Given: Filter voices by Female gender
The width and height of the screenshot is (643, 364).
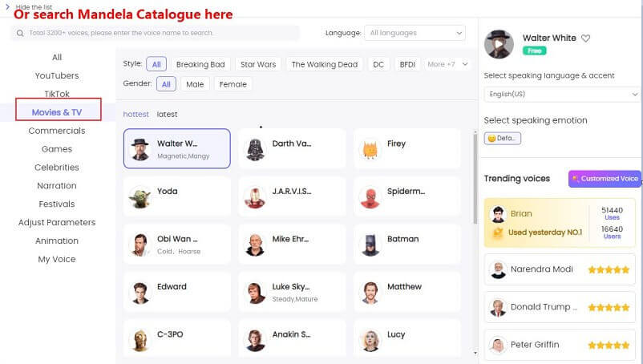Looking at the screenshot, I should point(233,84).
